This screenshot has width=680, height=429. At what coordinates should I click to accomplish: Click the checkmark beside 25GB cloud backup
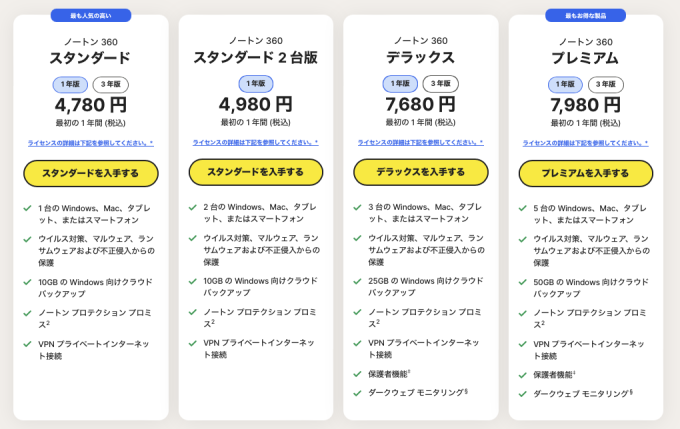click(358, 281)
